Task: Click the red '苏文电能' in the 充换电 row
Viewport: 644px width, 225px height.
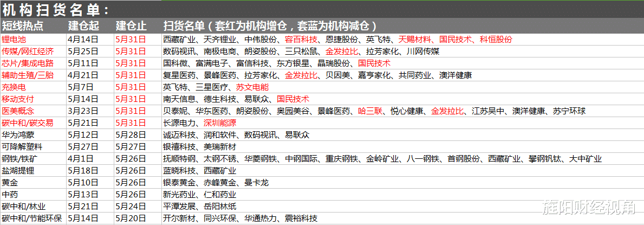Action: [252, 88]
